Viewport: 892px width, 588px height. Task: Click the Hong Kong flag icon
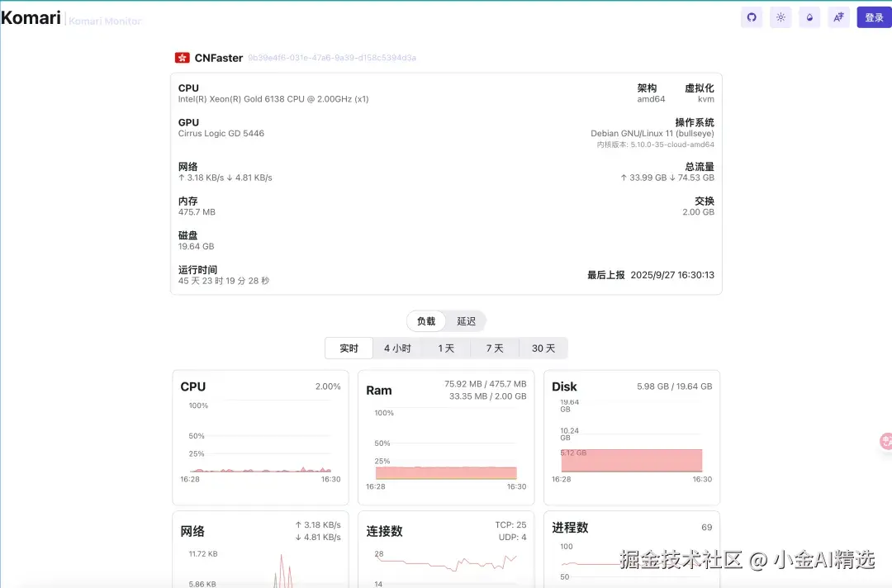pos(182,58)
